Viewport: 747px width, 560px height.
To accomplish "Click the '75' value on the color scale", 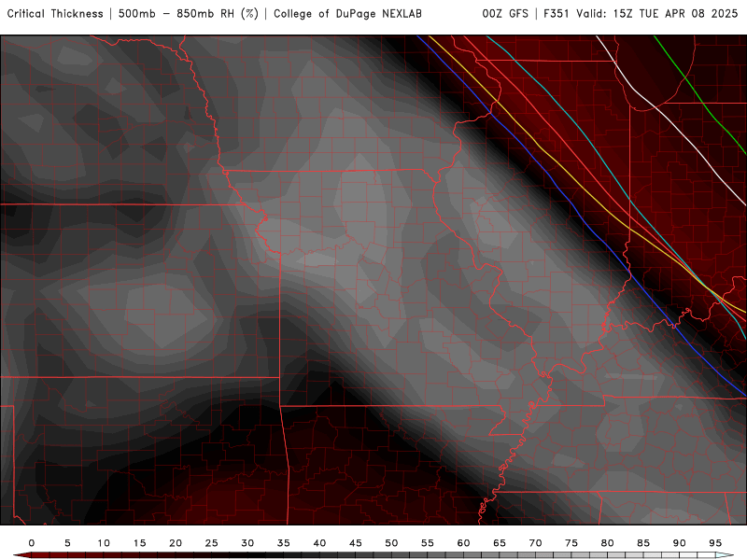I will [571, 543].
